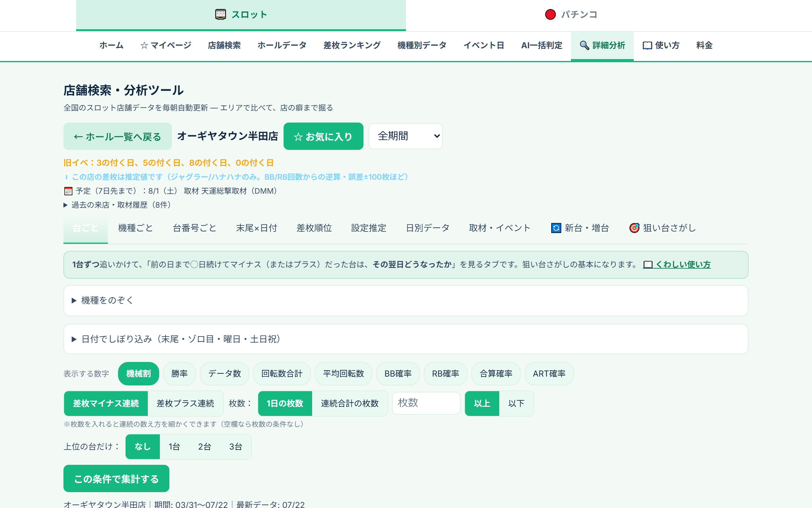Viewport: 812px width, 508px height.
Task: Open the 全期間 period dropdown
Action: (405, 136)
